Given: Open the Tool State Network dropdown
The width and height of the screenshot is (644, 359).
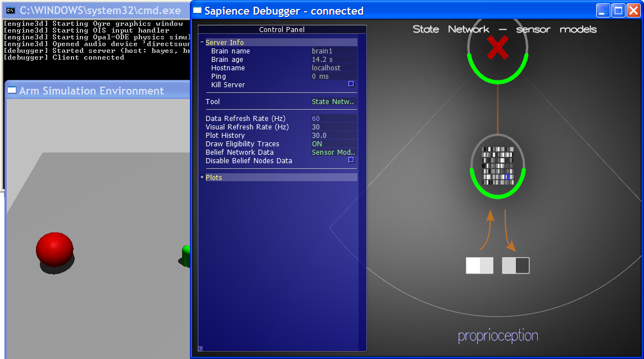Looking at the screenshot, I should pos(333,102).
